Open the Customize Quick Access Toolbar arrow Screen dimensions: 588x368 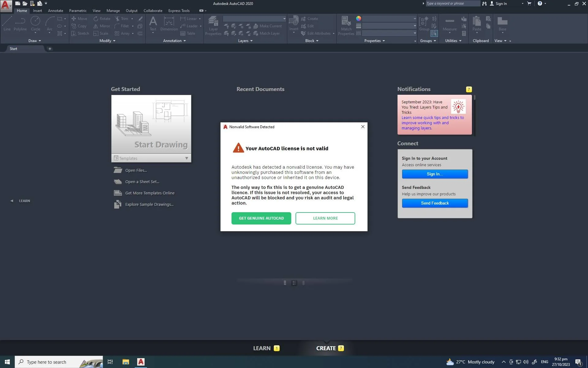[46, 3]
